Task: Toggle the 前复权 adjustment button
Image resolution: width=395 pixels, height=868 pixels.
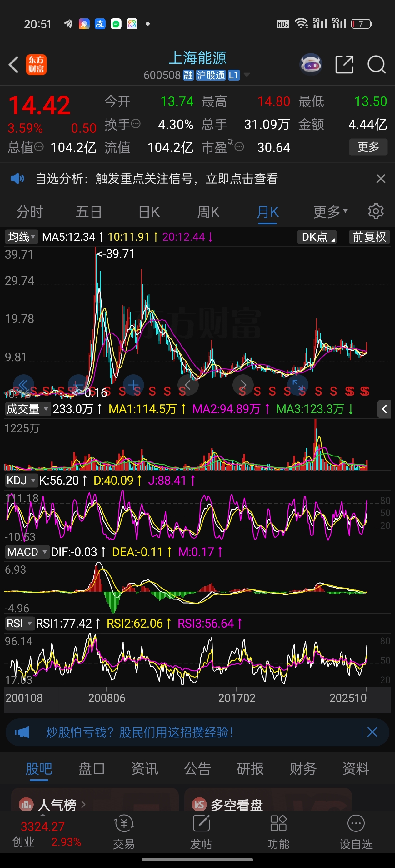Action: 369,237
